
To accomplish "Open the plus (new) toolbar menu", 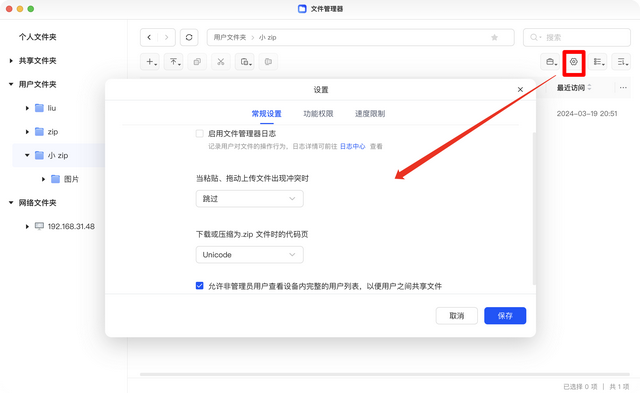I will point(150,62).
